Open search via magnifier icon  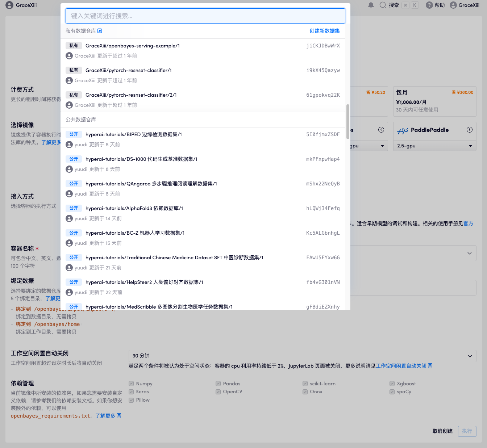coord(383,5)
